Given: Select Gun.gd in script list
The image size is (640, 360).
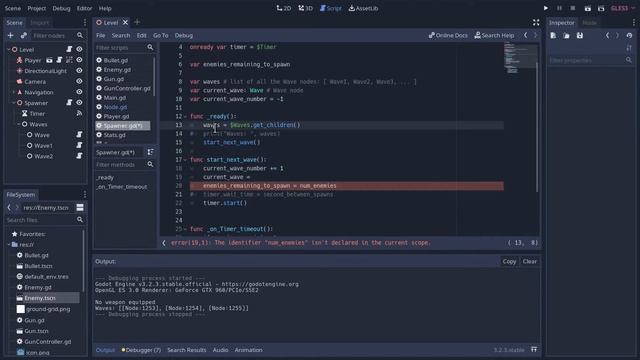Looking at the screenshot, I should 113,79.
